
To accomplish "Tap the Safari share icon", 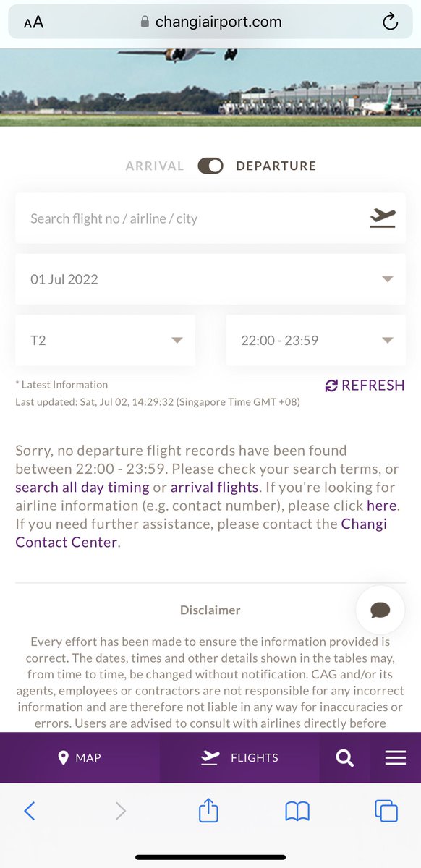I will tap(208, 810).
